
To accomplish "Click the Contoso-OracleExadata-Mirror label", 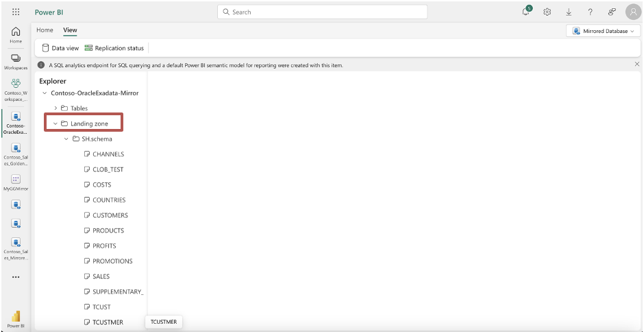I will point(95,93).
